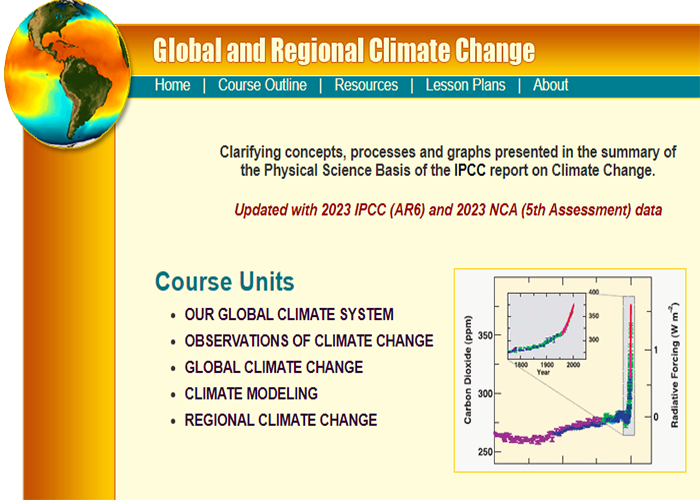
Task: Open the Resources nav item
Action: (x=366, y=85)
